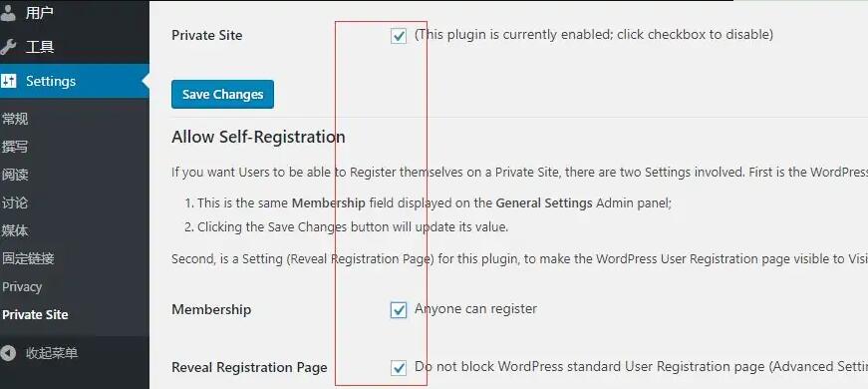Click the Tools wrench icon
Viewport: 868px width, 389px height.
(8, 47)
